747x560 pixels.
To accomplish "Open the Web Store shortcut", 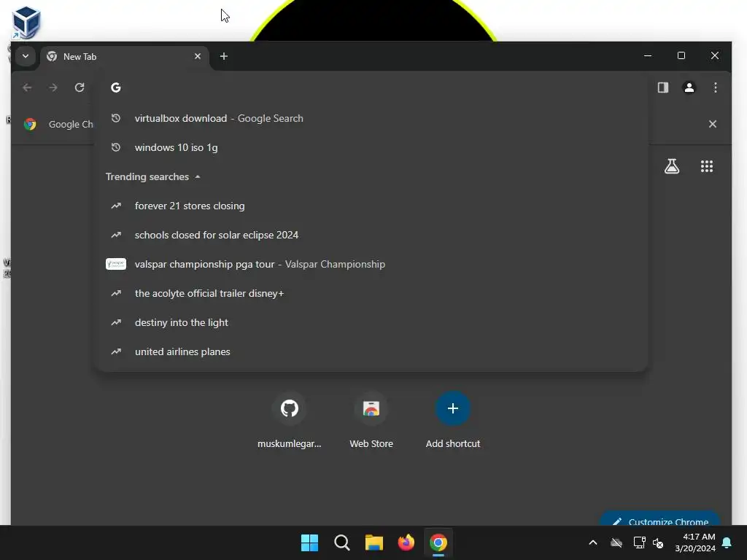I will pyautogui.click(x=371, y=420).
